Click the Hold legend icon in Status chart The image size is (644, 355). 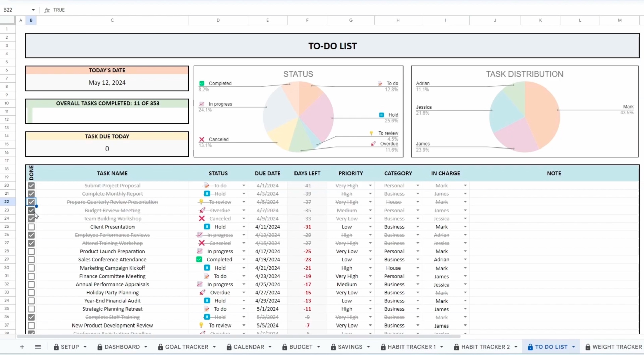[381, 115]
